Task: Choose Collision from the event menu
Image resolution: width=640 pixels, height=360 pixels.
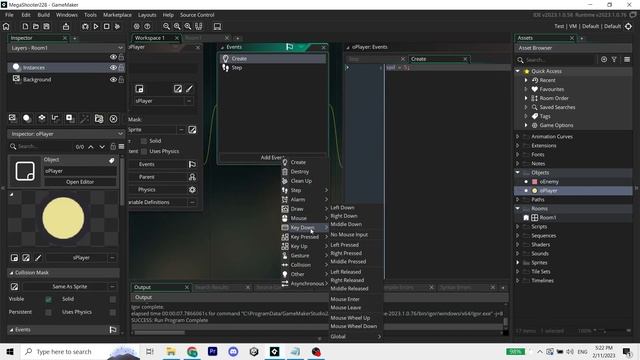Action: (x=304, y=265)
